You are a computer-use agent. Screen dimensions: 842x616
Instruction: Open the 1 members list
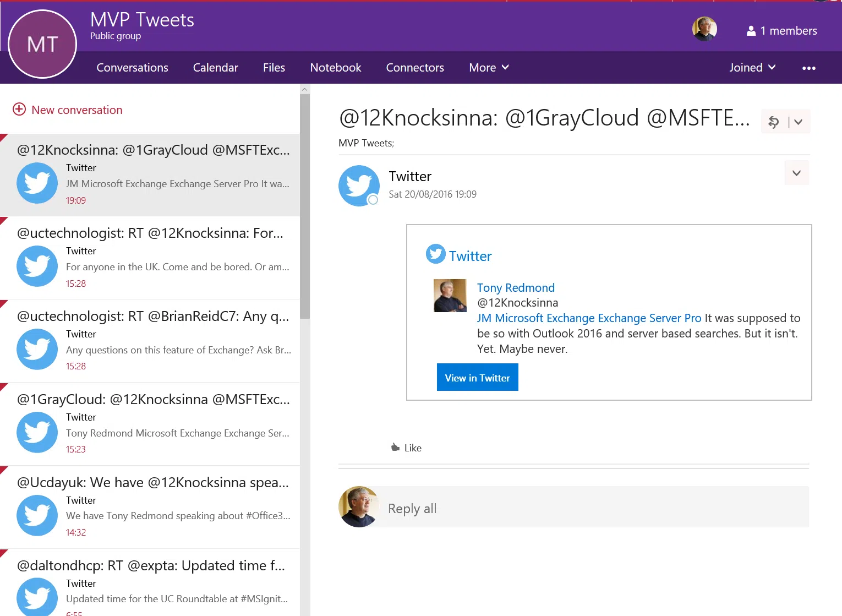point(781,31)
